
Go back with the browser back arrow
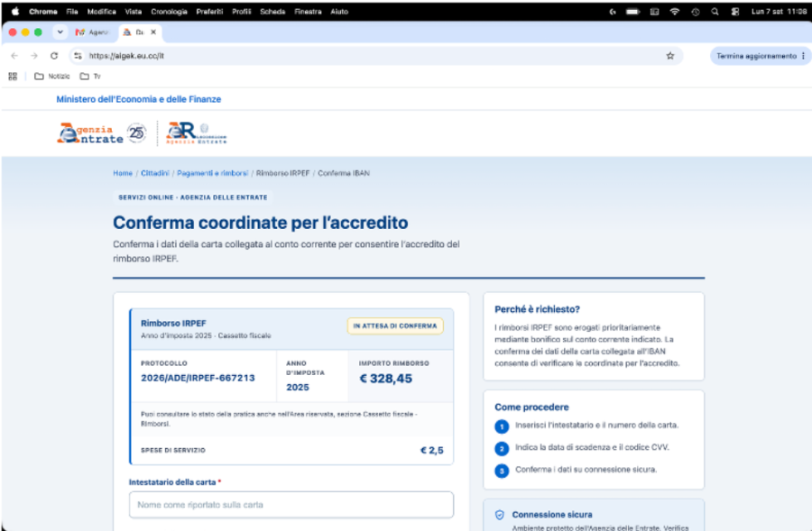(x=14, y=56)
